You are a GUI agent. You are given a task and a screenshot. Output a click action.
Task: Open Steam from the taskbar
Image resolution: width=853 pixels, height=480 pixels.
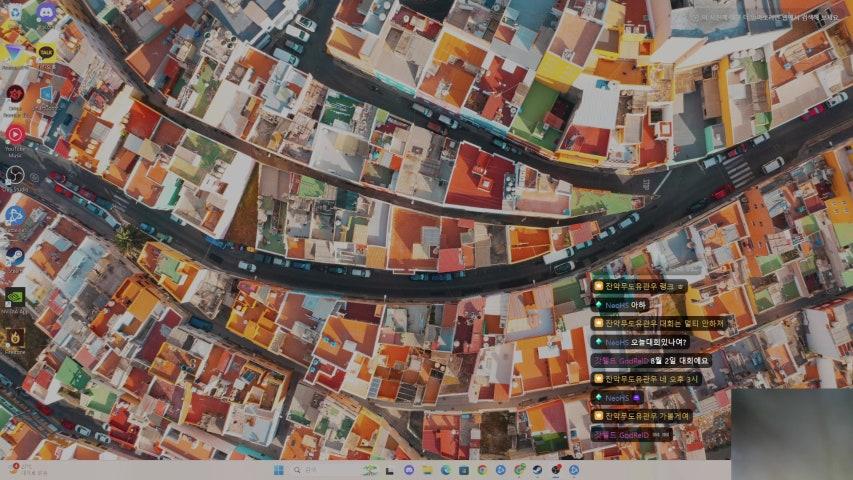click(x=537, y=470)
